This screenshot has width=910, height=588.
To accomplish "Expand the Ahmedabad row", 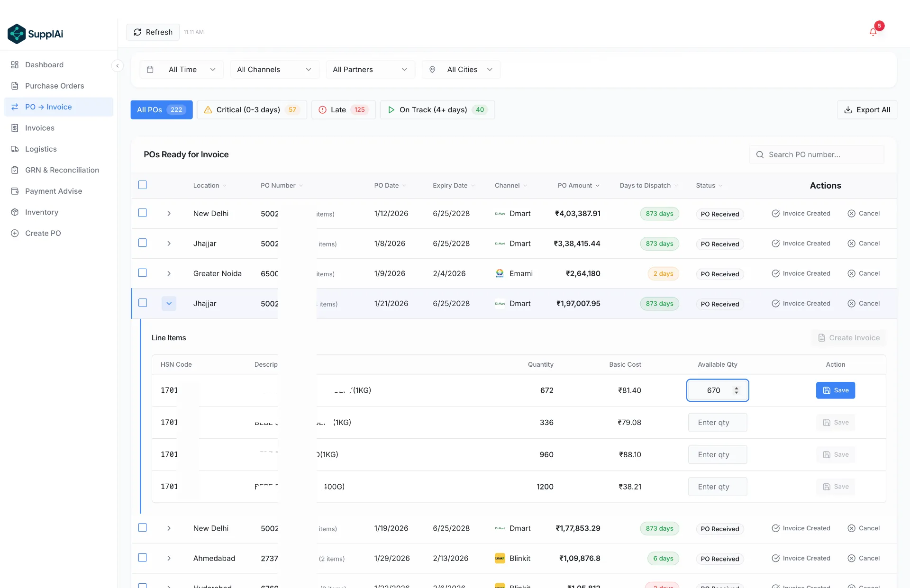I will coord(169,559).
